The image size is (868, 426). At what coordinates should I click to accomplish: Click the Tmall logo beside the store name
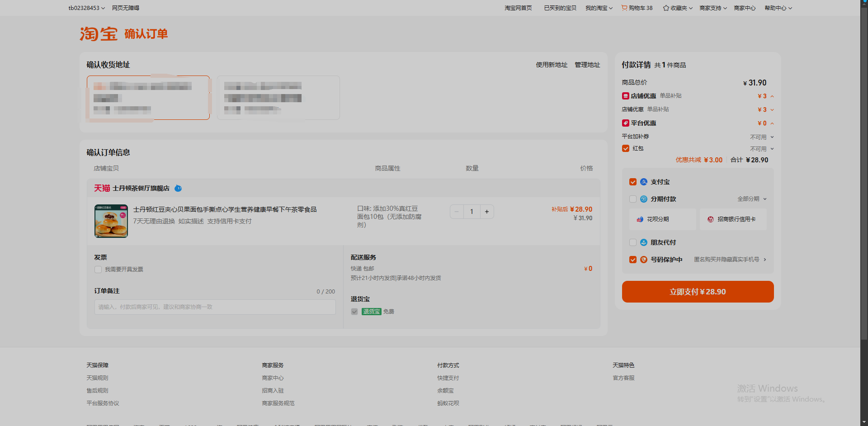(102, 188)
